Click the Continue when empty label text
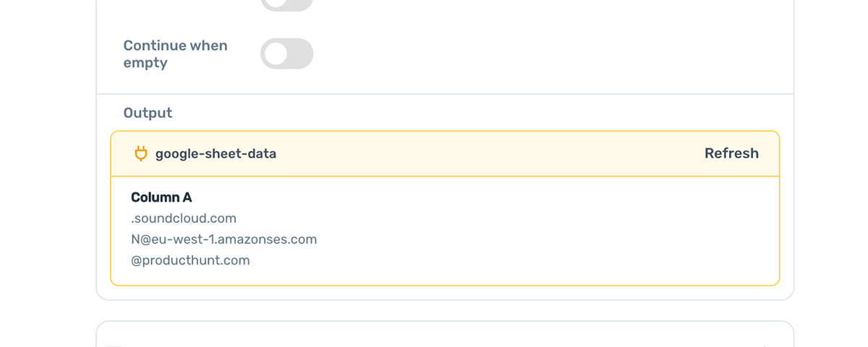 [175, 54]
